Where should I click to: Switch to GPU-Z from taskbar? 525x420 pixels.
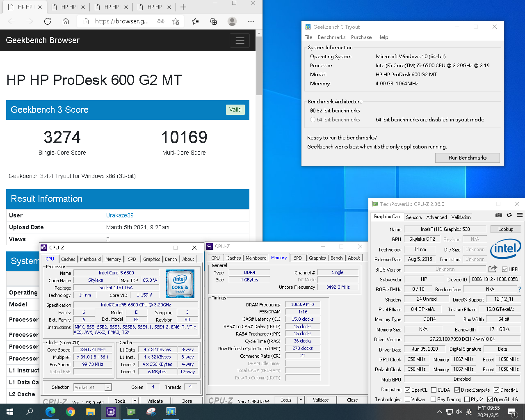tap(131, 412)
